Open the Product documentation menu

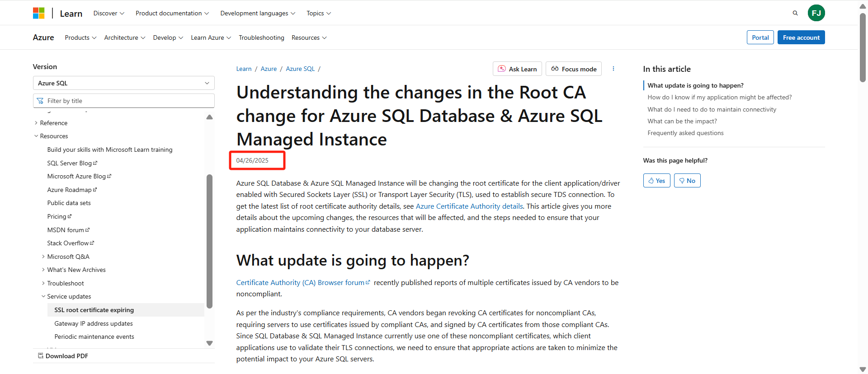[x=172, y=13]
